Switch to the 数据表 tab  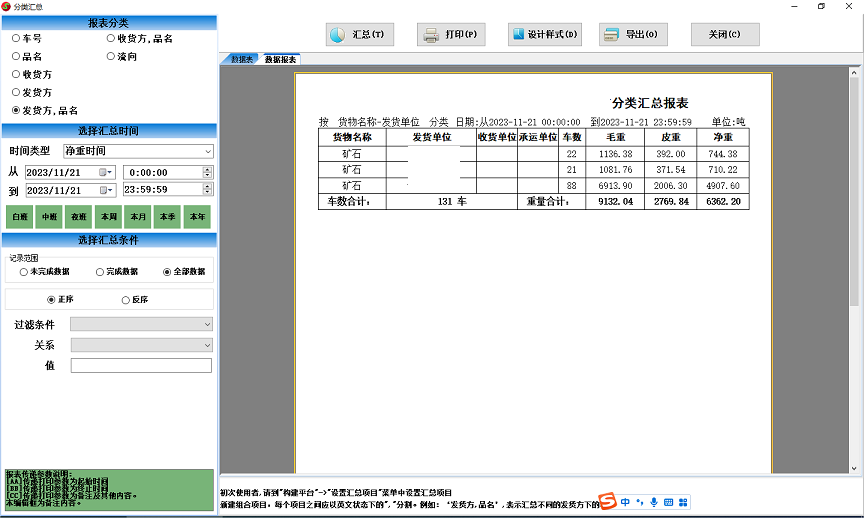pyautogui.click(x=240, y=60)
